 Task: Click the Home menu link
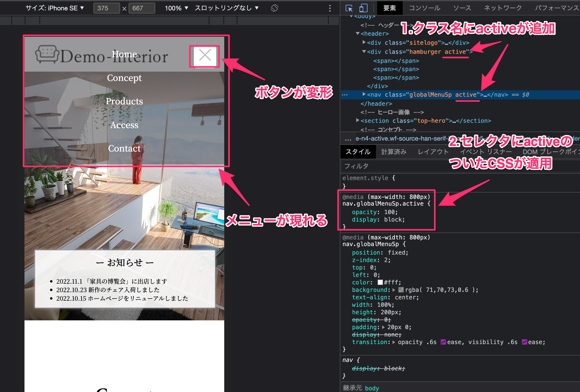124,54
